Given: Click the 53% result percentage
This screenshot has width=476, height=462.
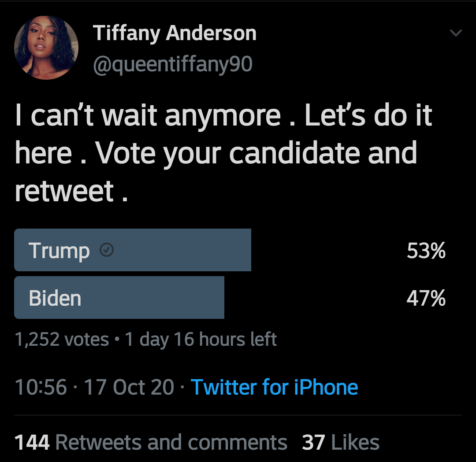Looking at the screenshot, I should tap(426, 251).
